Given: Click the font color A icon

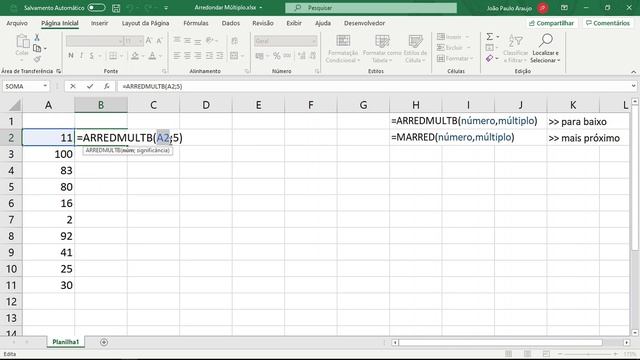Looking at the screenshot, I should (152, 56).
